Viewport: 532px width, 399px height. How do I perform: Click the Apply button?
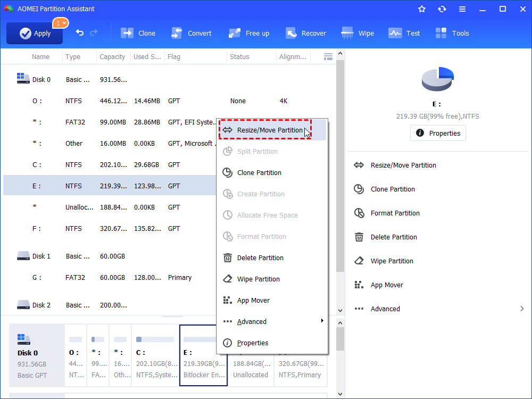pyautogui.click(x=35, y=33)
